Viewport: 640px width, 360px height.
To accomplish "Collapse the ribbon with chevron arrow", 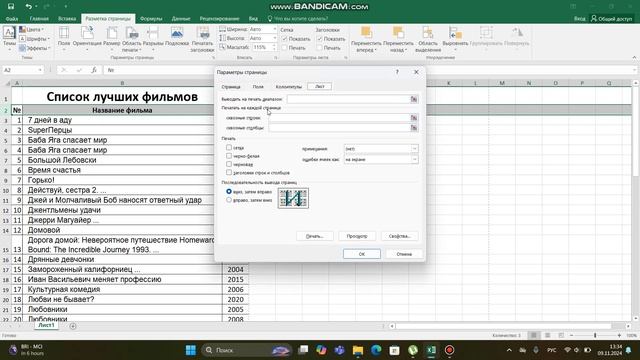I will [x=634, y=58].
